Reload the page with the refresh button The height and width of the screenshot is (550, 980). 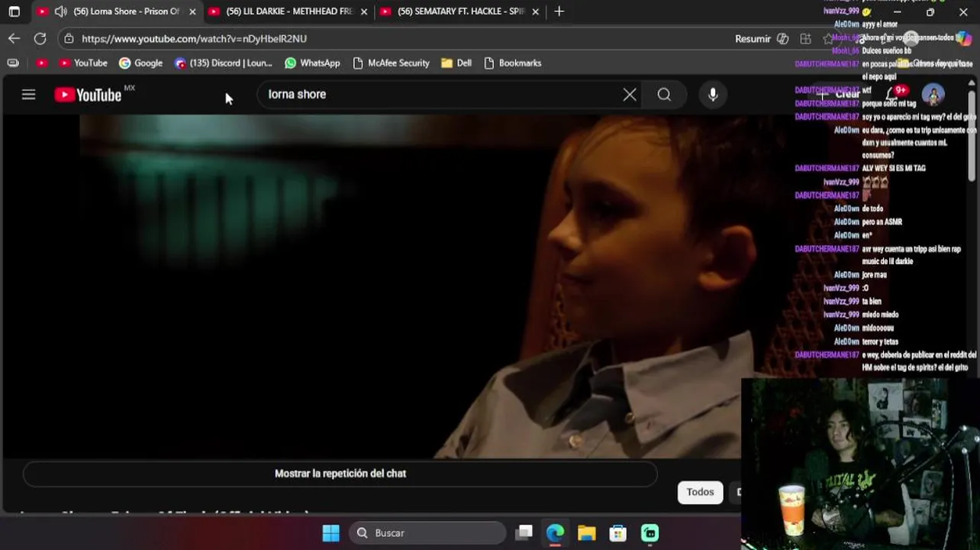point(40,38)
